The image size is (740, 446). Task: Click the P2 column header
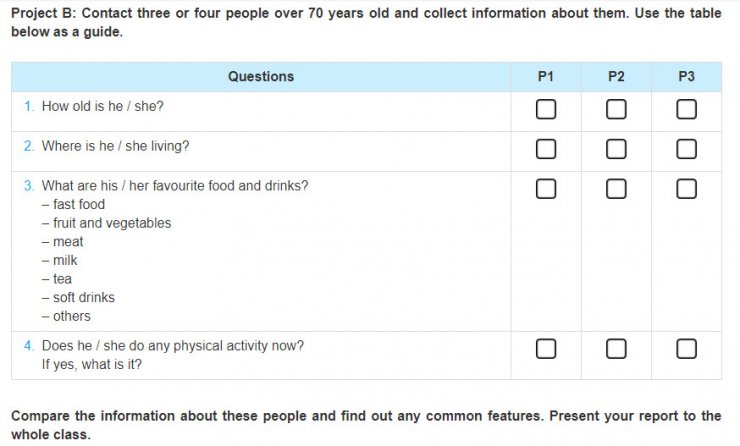pos(616,76)
